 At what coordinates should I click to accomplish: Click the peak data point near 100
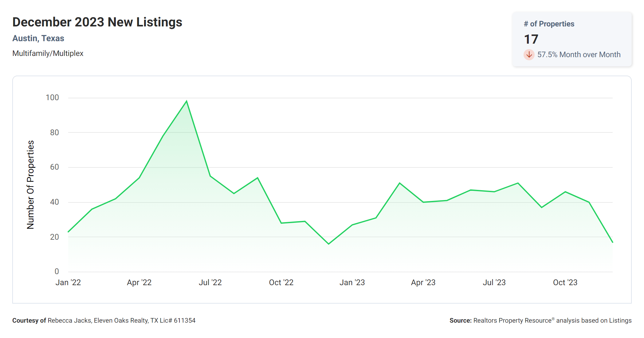(187, 101)
